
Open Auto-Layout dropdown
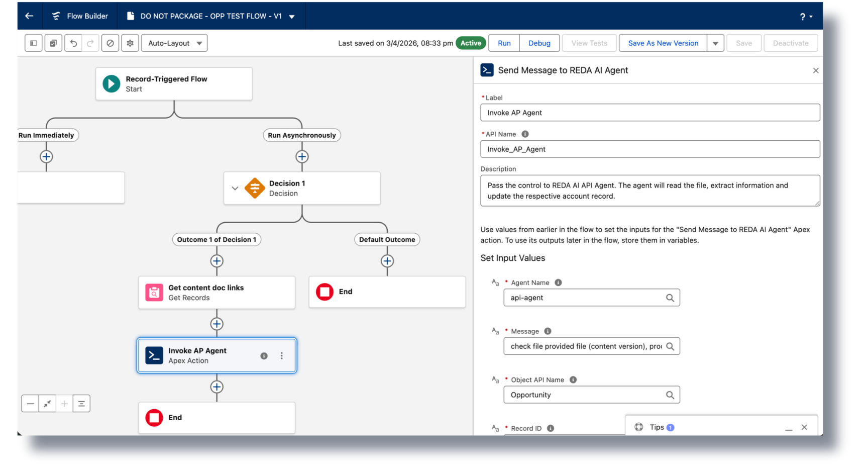174,43
